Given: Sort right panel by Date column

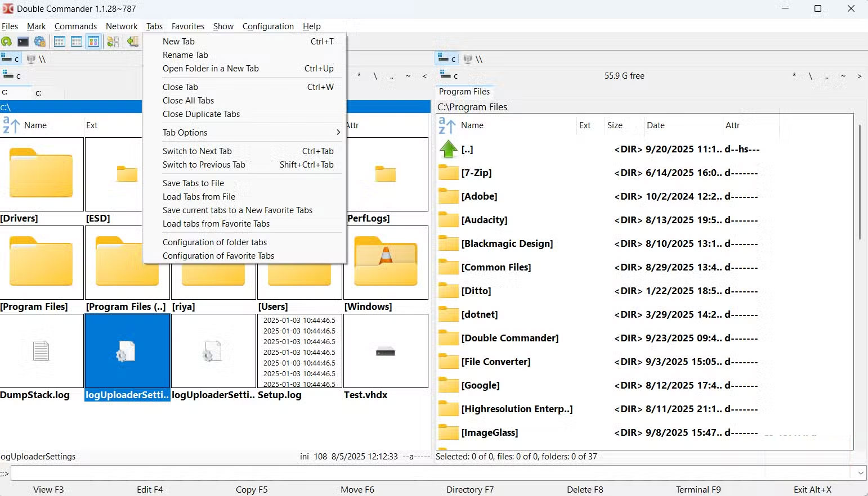Looking at the screenshot, I should click(656, 125).
